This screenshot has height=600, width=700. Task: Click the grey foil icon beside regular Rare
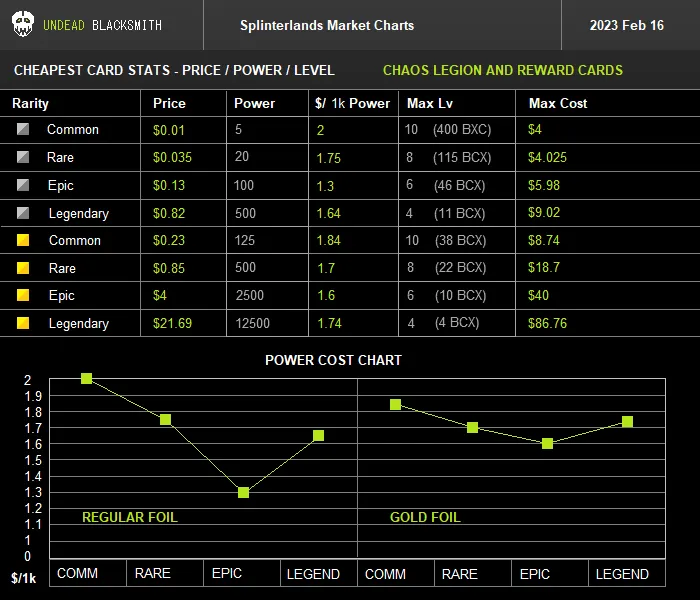23,157
